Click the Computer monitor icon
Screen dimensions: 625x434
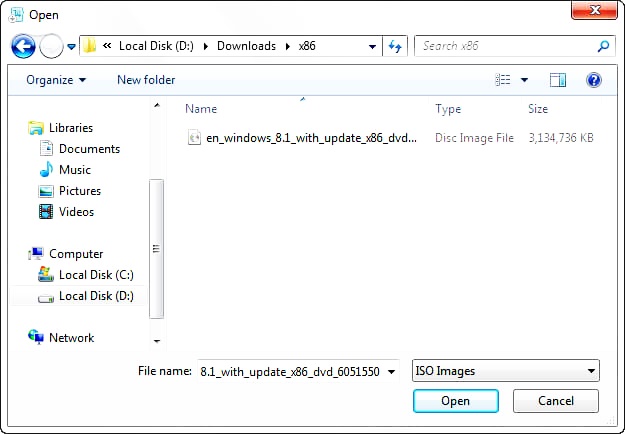pos(36,253)
